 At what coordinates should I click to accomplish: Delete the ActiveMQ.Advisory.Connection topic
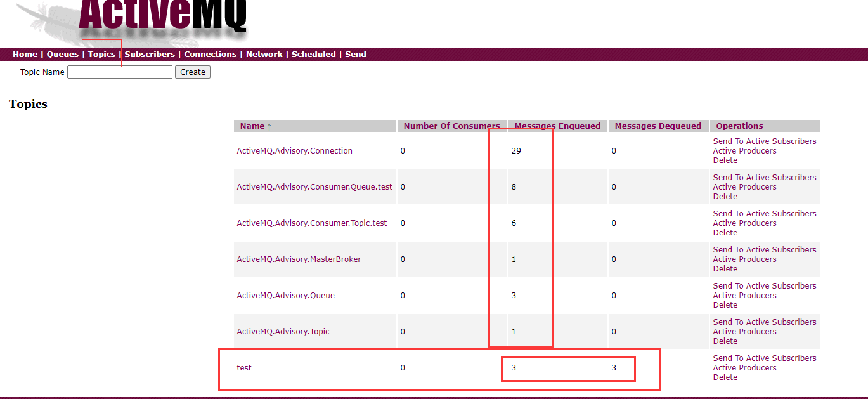tap(725, 160)
